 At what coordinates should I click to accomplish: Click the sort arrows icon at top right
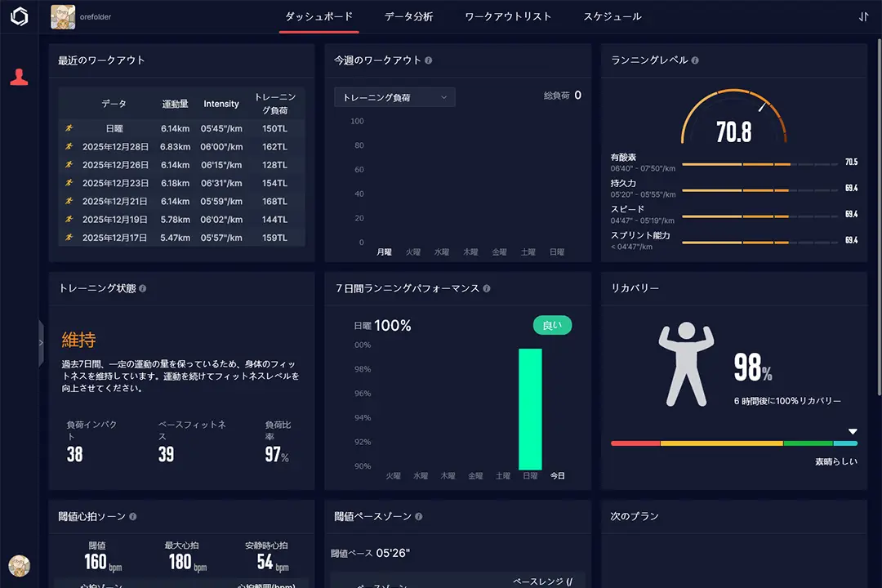864,17
